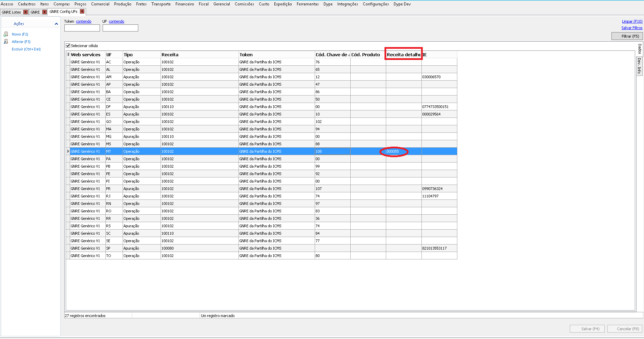This screenshot has height=339, width=644.
Task: Select the AC row UF cell
Action: pos(114,62)
